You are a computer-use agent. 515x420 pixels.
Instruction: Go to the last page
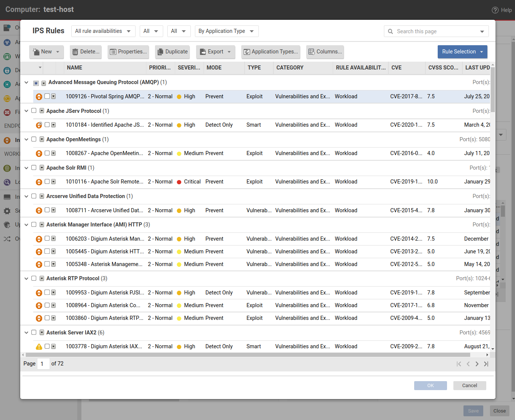click(486, 364)
